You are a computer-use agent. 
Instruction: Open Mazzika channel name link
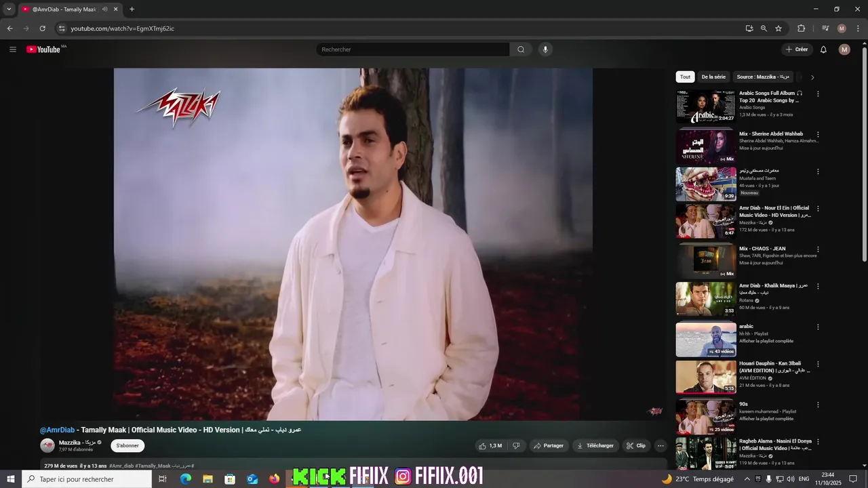pos(77,443)
